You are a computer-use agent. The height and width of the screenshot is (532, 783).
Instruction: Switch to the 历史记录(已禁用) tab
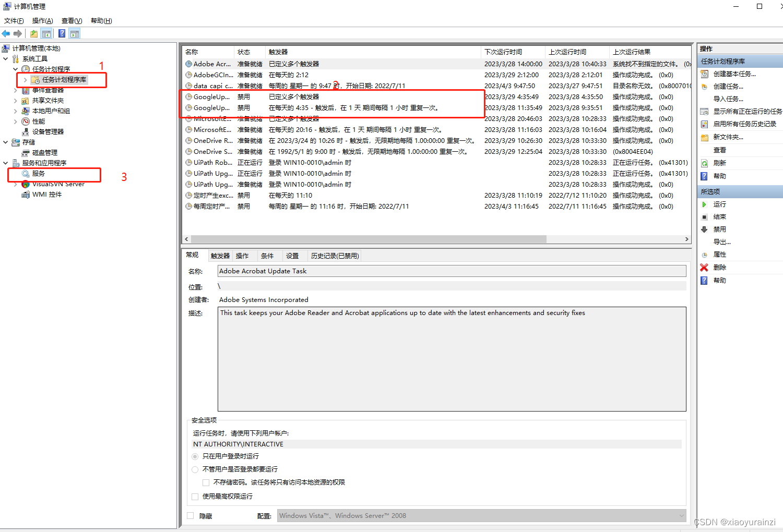pyautogui.click(x=335, y=256)
